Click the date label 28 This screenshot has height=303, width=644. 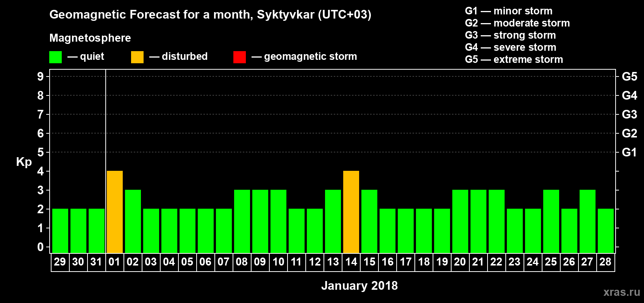(605, 262)
